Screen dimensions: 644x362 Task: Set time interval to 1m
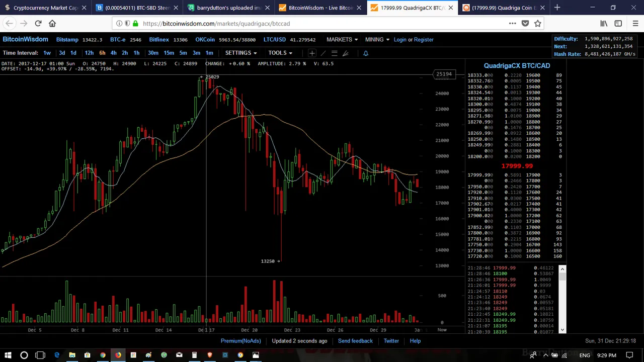tap(209, 53)
